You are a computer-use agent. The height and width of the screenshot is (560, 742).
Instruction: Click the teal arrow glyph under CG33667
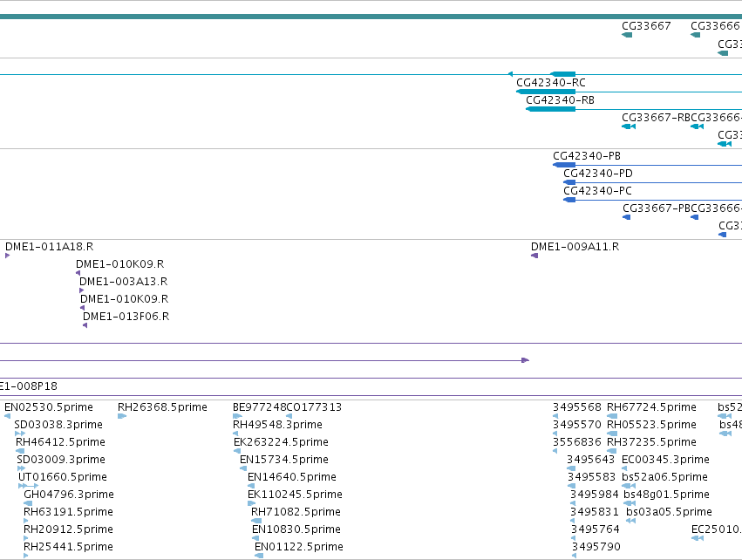tap(627, 35)
